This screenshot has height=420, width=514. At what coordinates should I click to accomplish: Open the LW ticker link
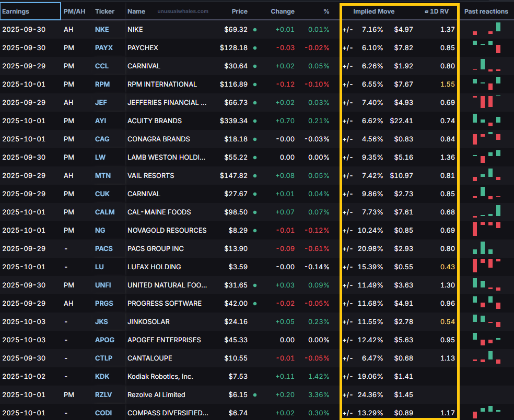click(100, 158)
